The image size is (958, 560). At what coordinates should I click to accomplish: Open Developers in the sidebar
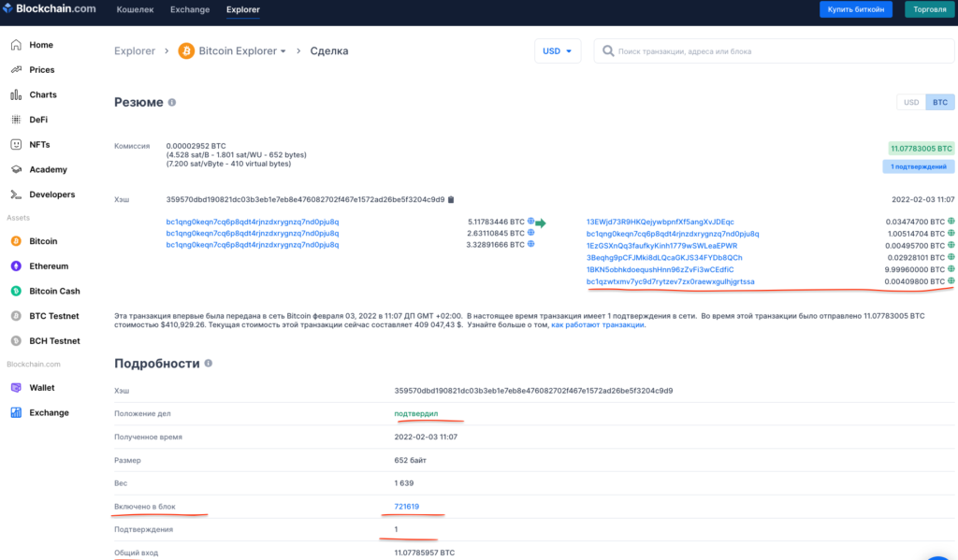tap(52, 194)
